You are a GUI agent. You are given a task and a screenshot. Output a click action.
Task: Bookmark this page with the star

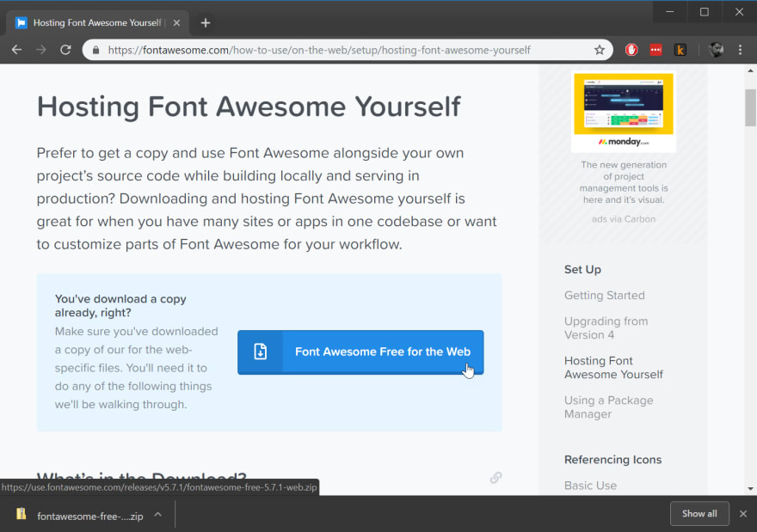(599, 50)
